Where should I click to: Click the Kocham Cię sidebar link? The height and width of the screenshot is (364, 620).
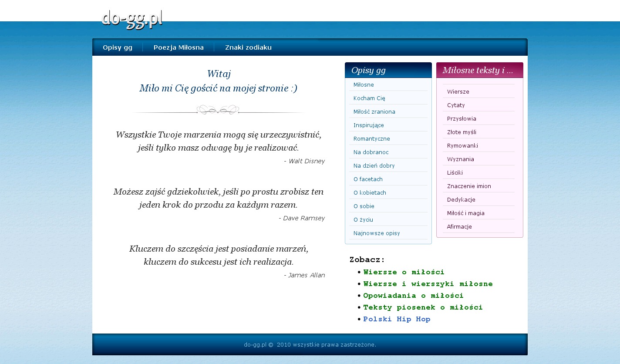369,98
